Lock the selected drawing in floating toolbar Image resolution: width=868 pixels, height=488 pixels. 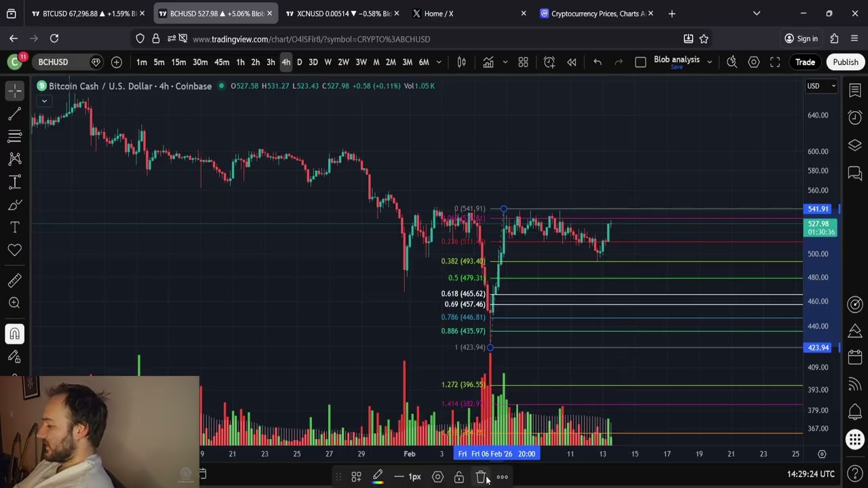(x=459, y=477)
